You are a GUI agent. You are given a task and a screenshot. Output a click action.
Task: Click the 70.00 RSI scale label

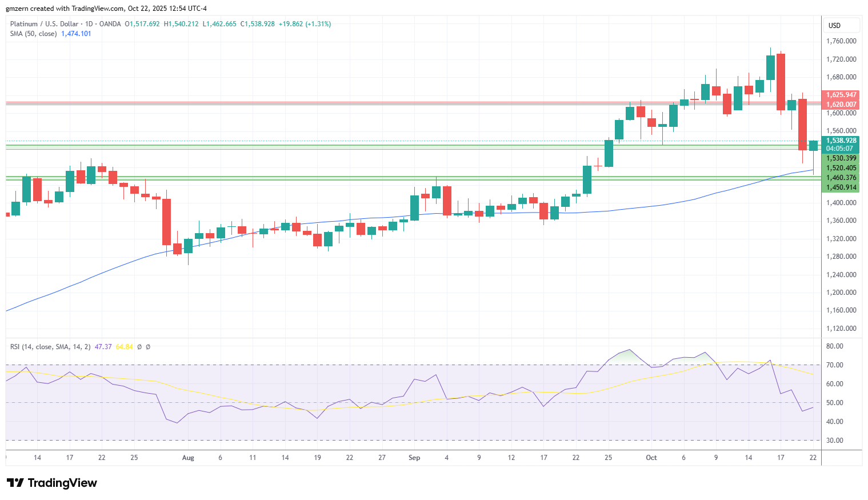click(835, 365)
